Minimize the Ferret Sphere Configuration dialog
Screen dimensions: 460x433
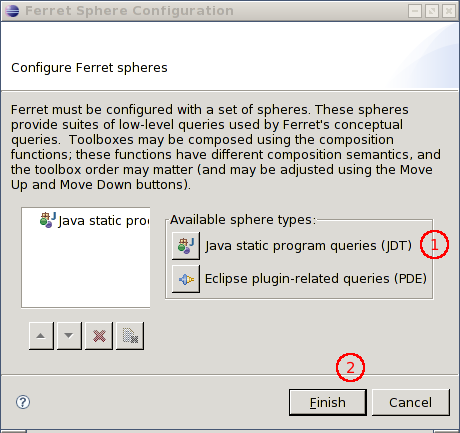[415, 11]
